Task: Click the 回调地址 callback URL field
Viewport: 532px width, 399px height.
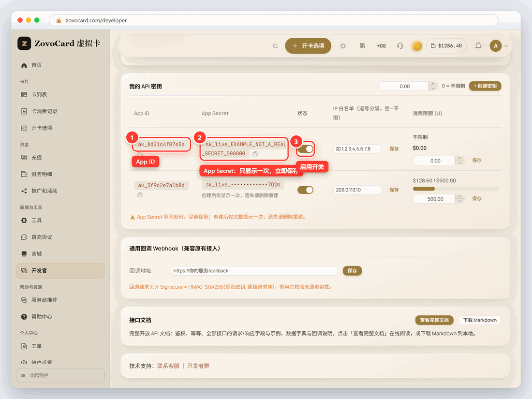Action: [x=254, y=270]
